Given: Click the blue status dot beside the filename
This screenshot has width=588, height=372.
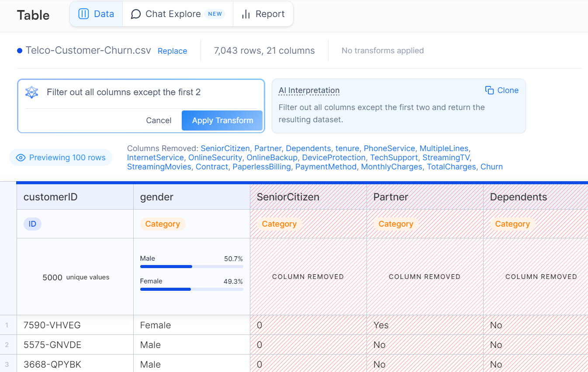Looking at the screenshot, I should tap(19, 50).
